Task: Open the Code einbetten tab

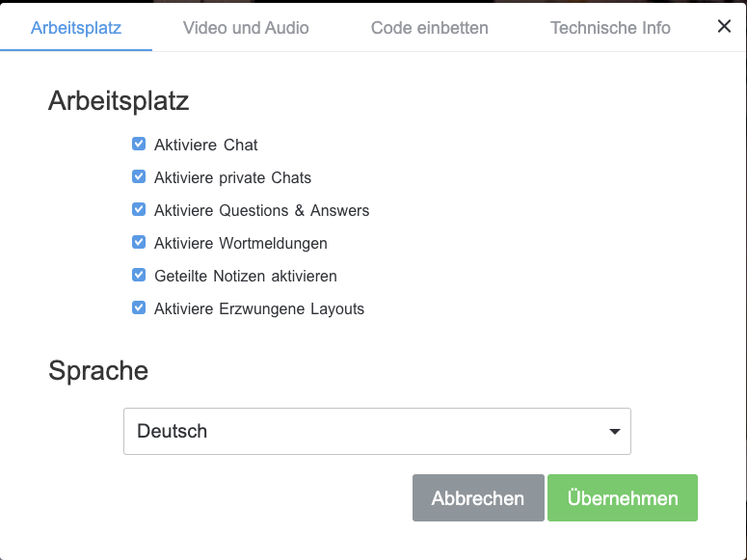Action: pos(429,28)
